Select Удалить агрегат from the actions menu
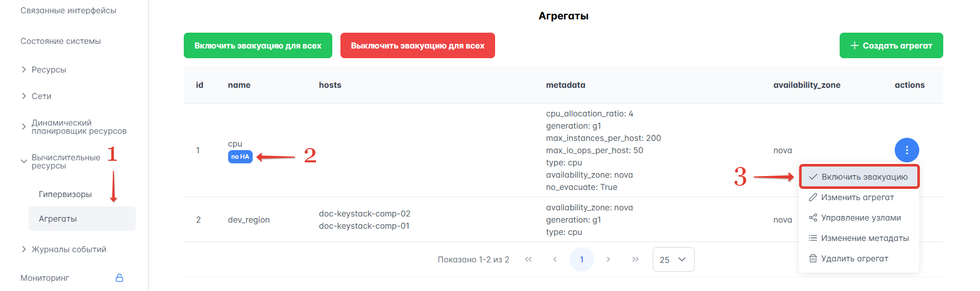980x291 pixels. tap(854, 258)
